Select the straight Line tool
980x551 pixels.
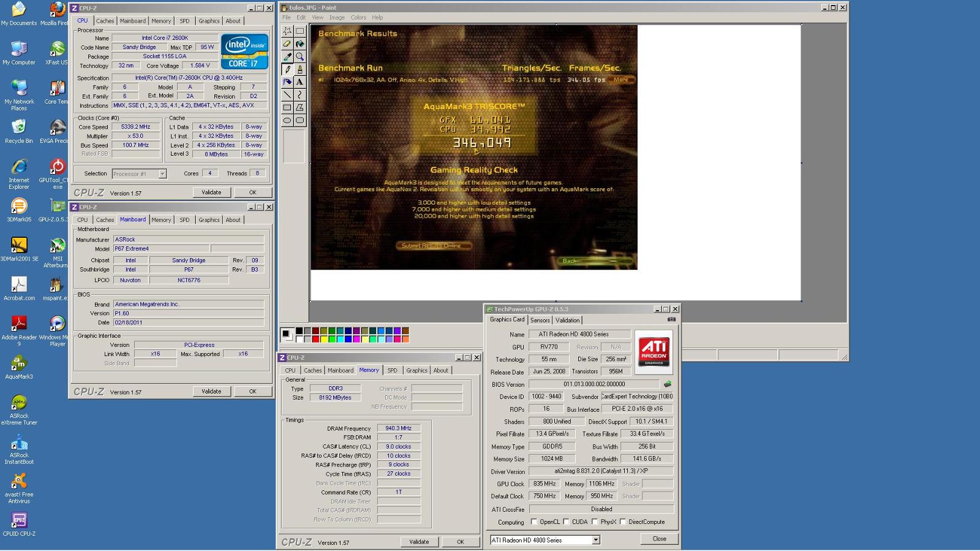tap(287, 95)
